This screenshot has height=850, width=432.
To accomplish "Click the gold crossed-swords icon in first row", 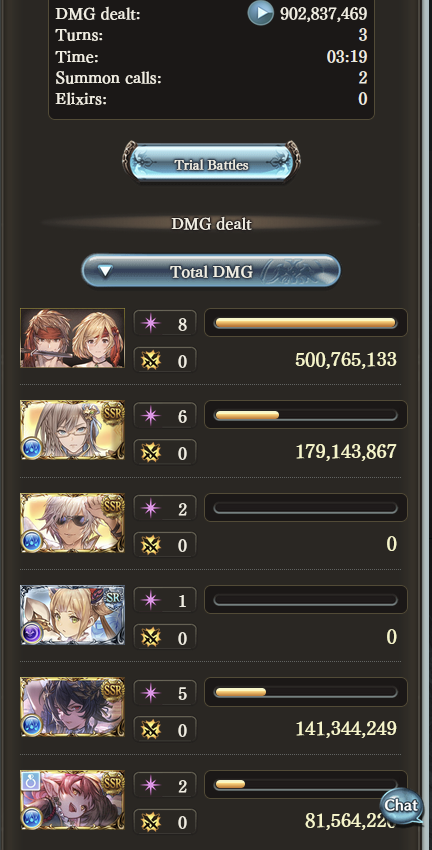I will click(151, 360).
